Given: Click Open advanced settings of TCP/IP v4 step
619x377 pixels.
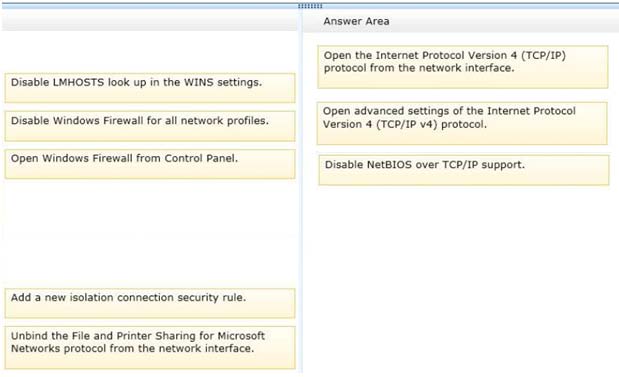Looking at the screenshot, I should click(462, 123).
